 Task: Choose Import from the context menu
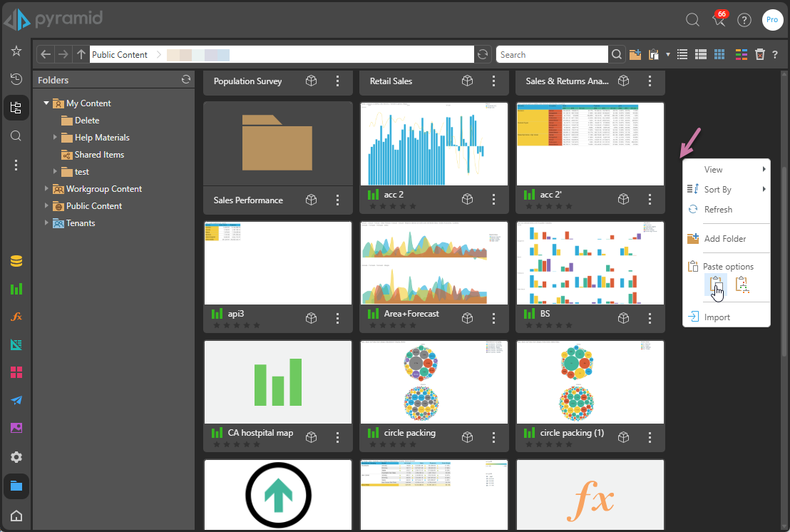(717, 317)
